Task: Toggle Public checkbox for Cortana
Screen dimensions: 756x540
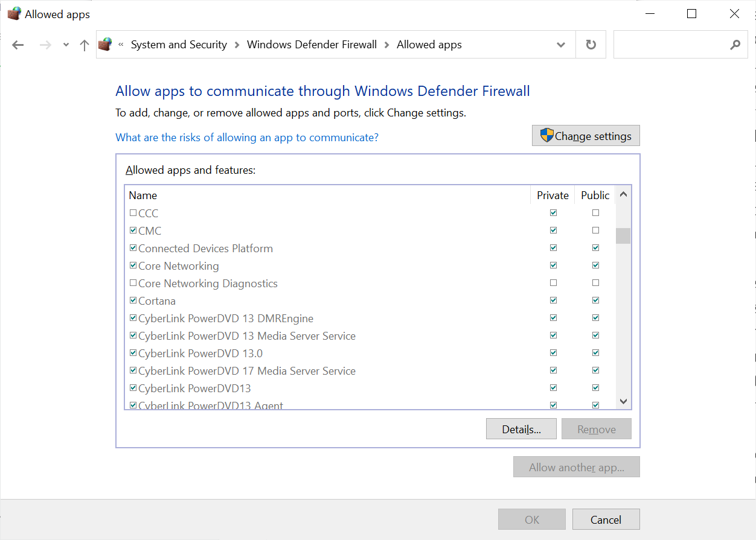Action: click(596, 300)
